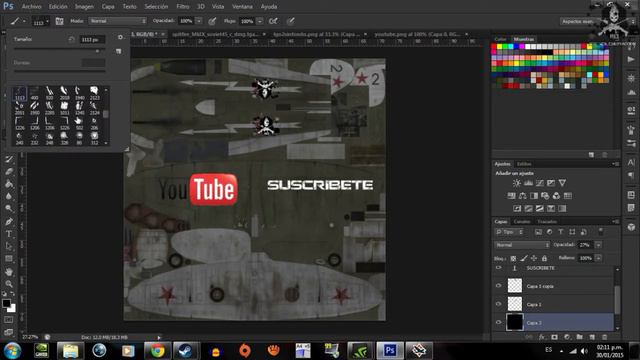Viewport: 640px width, 360px height.
Task: Add a Levels adjustment
Action: [x=528, y=183]
